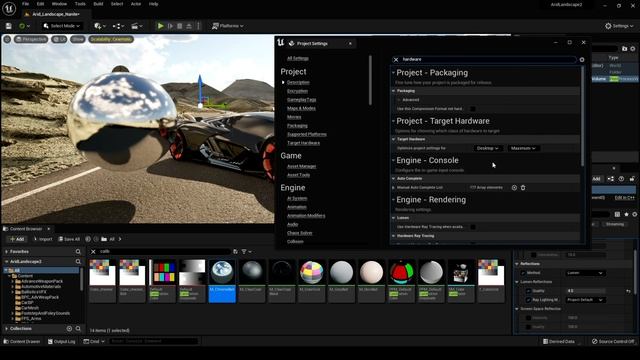Open the Cmd console type dropdown
This screenshot has height=360, width=640.
[x=94, y=342]
